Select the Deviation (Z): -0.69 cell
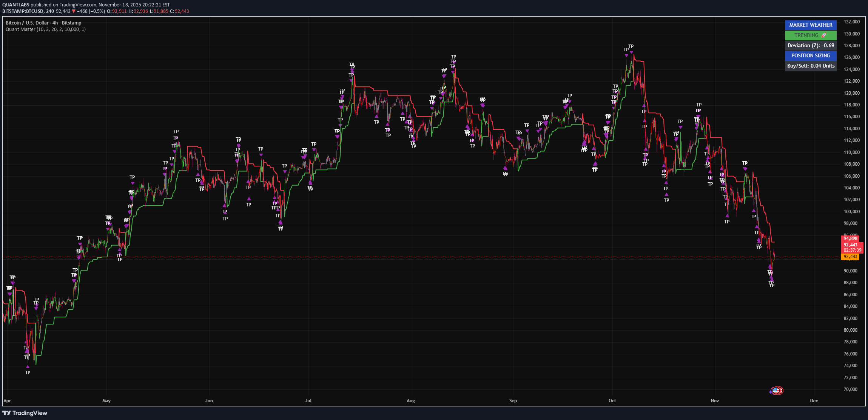 (811, 45)
